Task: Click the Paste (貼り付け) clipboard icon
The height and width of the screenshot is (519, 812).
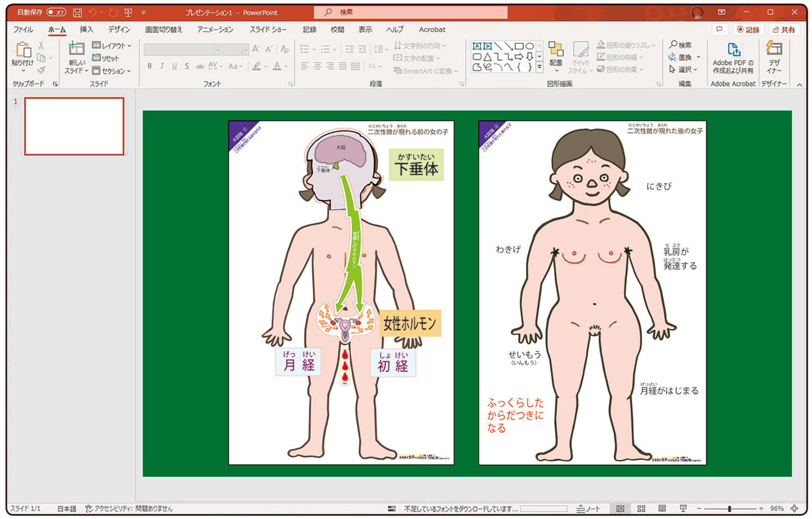Action: pos(23,51)
